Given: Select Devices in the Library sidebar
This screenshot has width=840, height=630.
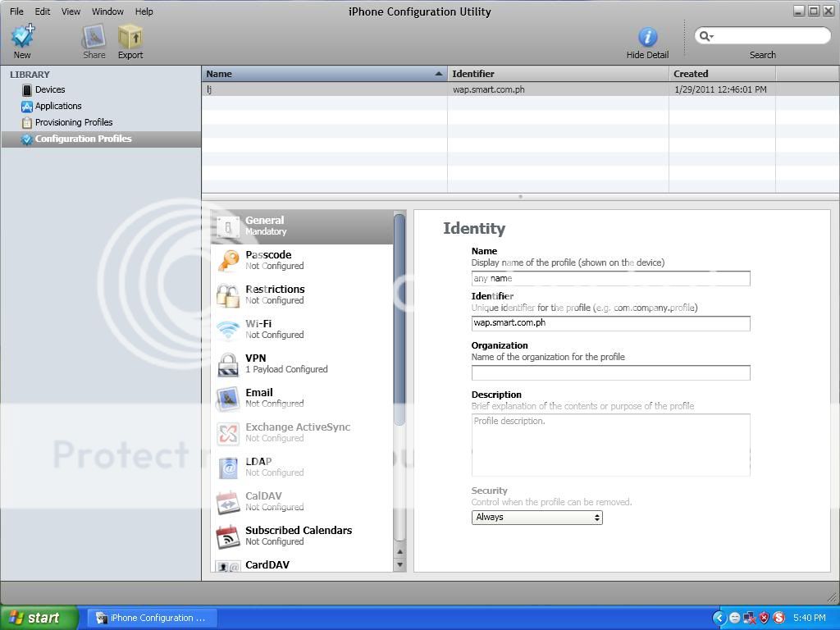Looking at the screenshot, I should 49,89.
